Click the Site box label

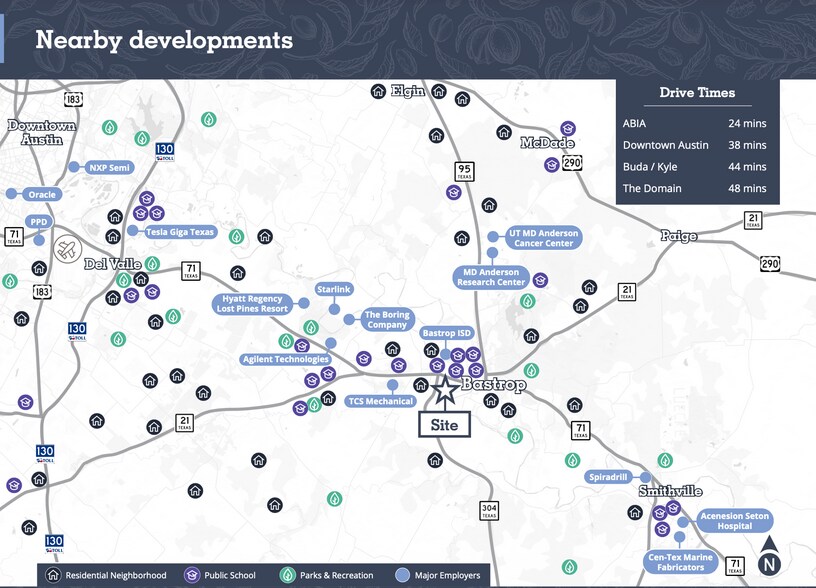tap(443, 424)
